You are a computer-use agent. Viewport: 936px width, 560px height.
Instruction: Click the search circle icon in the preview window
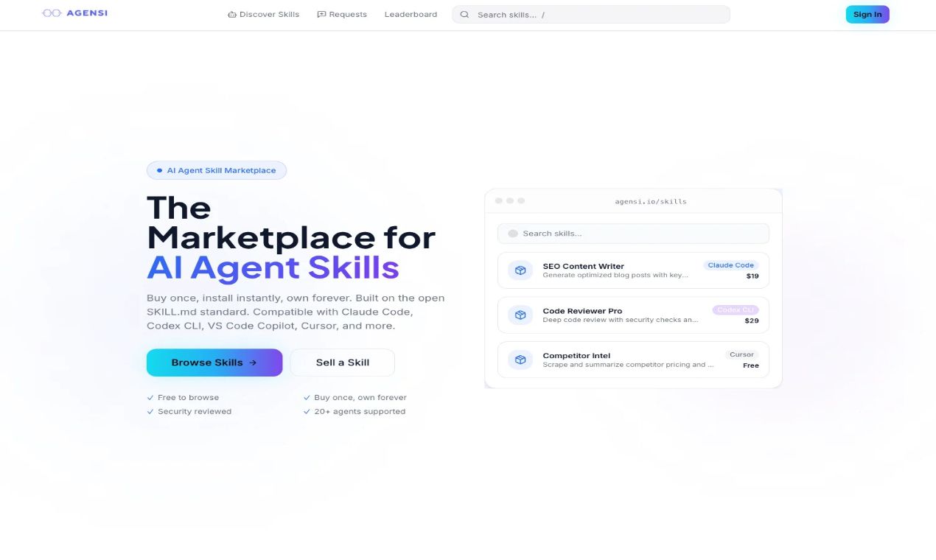[512, 234]
